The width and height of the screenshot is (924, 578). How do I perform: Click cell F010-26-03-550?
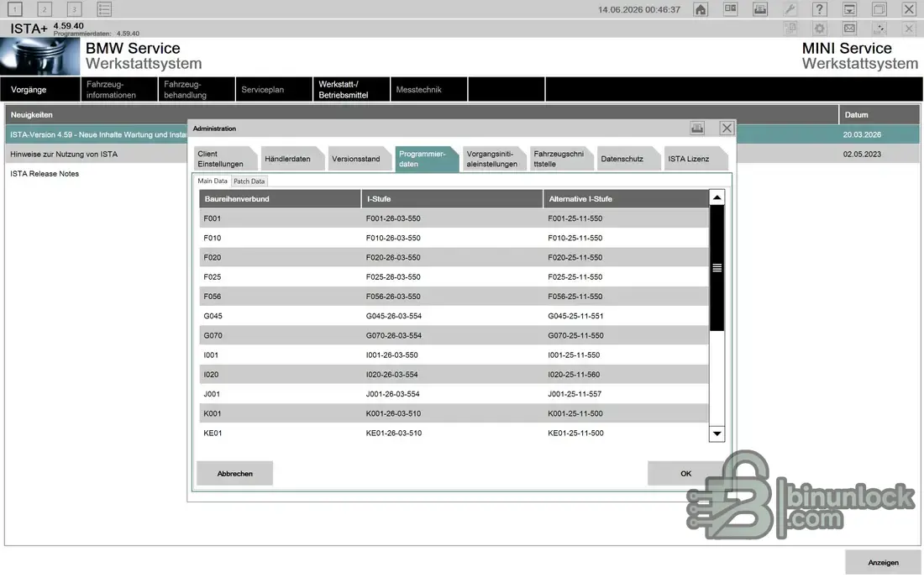click(x=393, y=238)
